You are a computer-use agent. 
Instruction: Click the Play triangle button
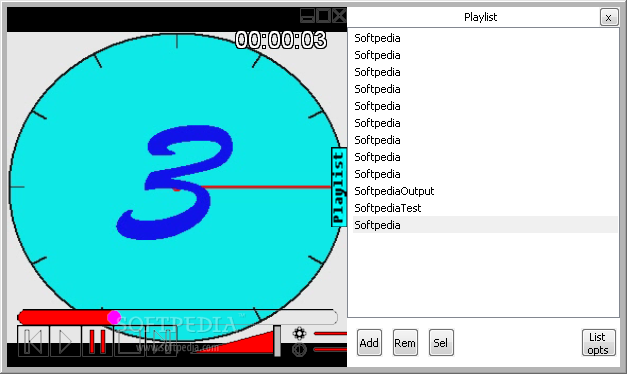pos(65,341)
